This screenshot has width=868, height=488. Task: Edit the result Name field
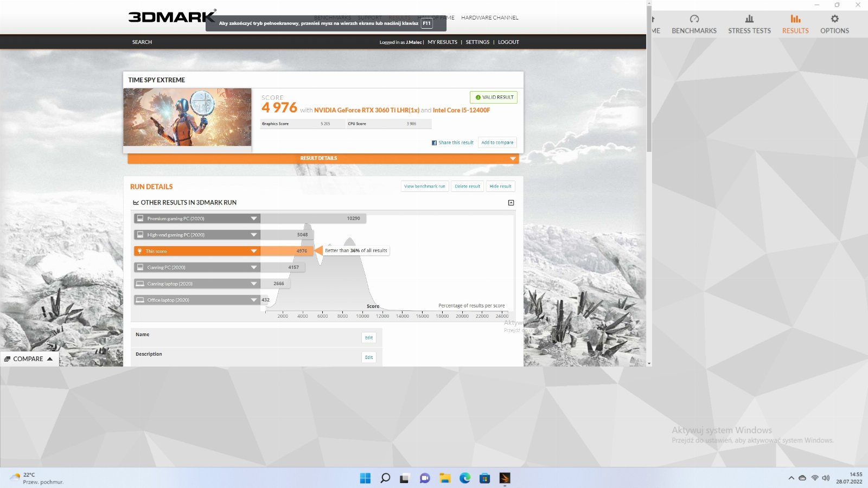pos(369,338)
